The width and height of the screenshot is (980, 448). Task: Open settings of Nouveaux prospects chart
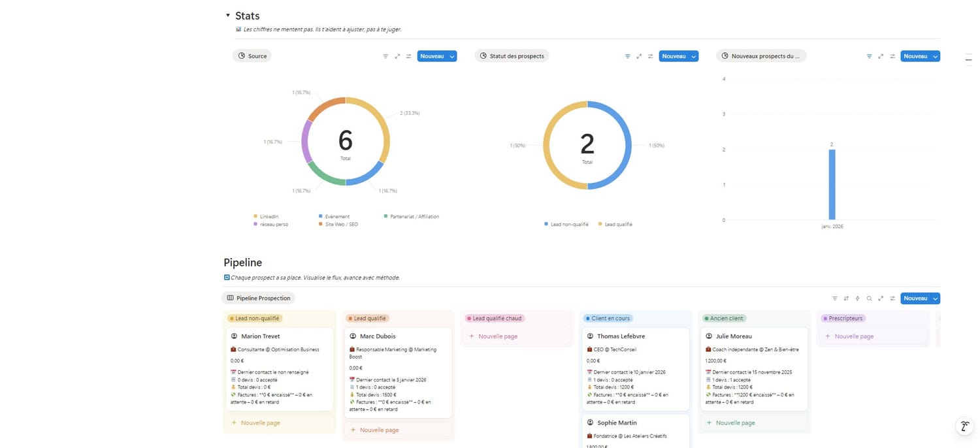(x=892, y=56)
